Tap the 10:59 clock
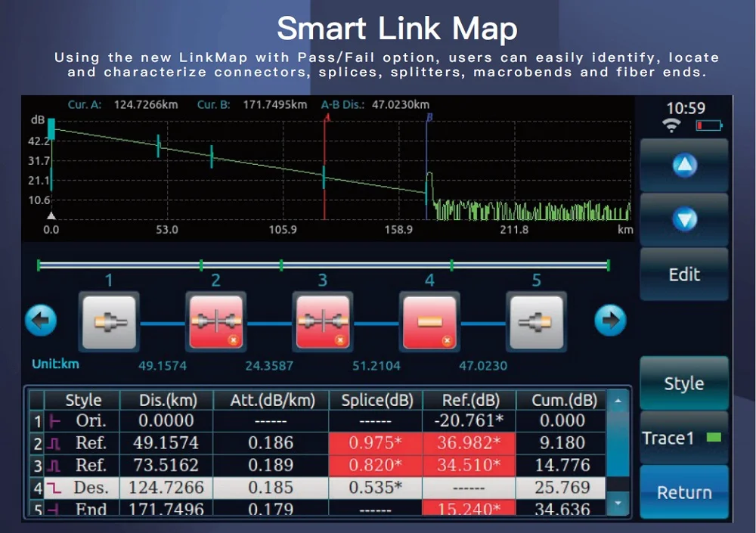 (686, 107)
